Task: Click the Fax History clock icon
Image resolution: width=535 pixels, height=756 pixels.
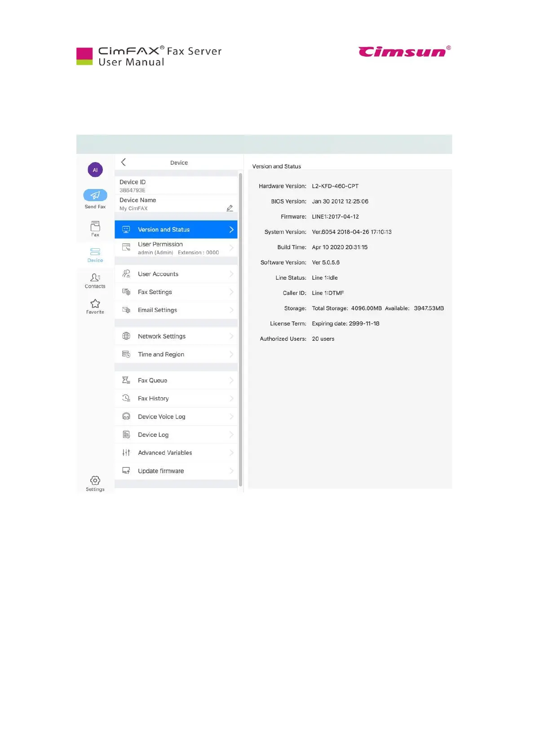Action: pos(126,398)
